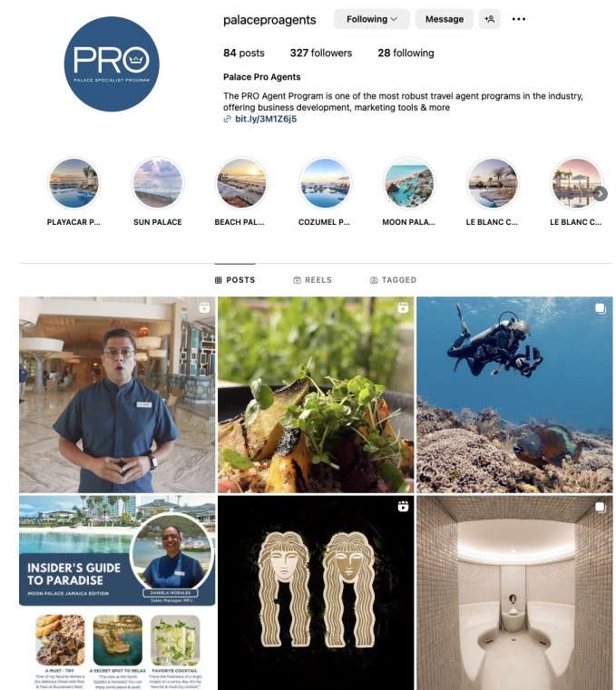View the 28 following list
616x690 pixels.
pyautogui.click(x=406, y=53)
